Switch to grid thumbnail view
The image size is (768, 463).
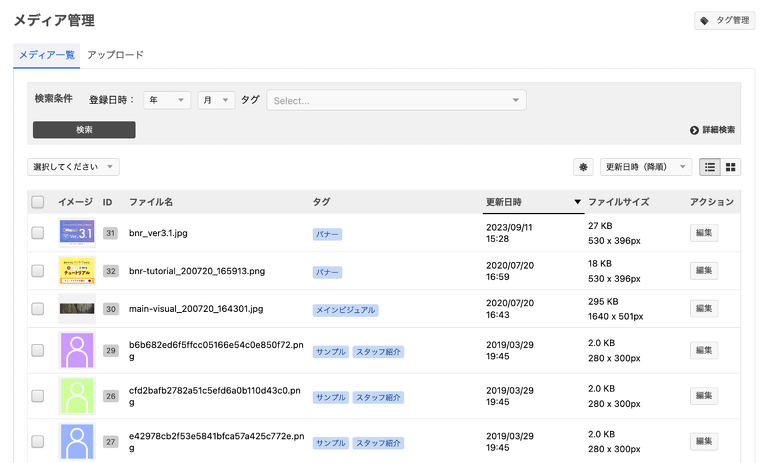pyautogui.click(x=731, y=167)
